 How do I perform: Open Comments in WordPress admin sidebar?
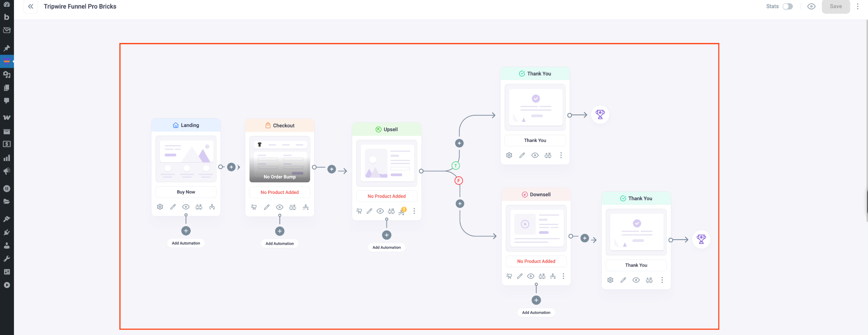tap(7, 101)
